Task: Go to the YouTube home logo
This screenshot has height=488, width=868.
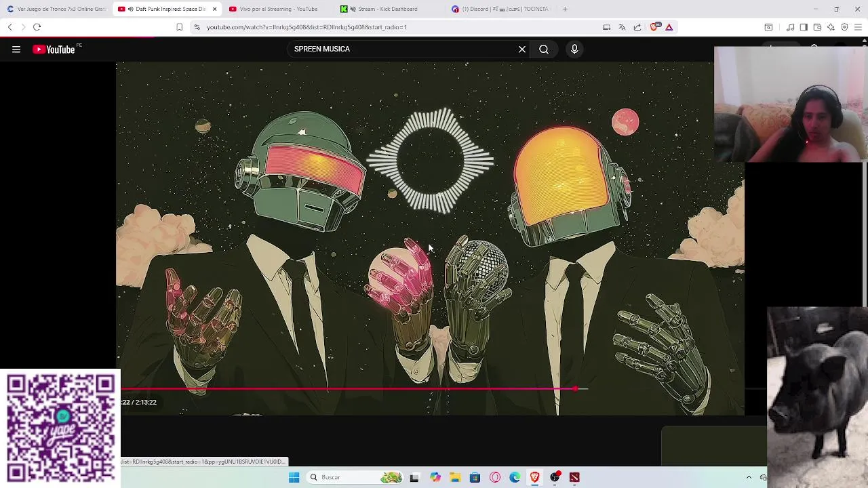Action: point(54,49)
